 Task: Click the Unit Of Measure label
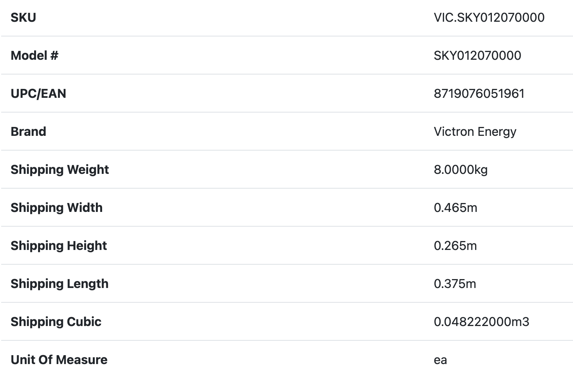[x=59, y=360]
